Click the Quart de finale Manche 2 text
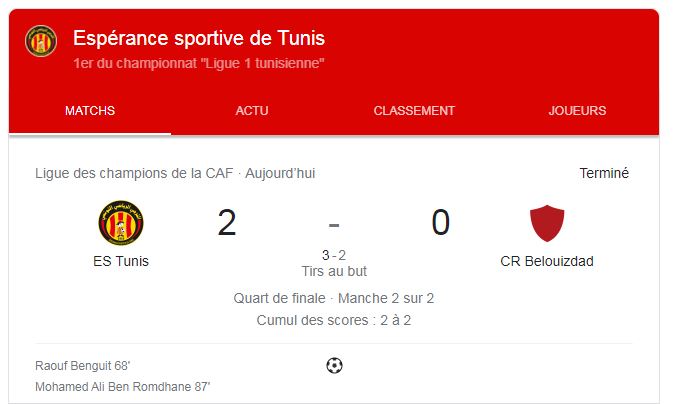The image size is (674, 404). 333,298
